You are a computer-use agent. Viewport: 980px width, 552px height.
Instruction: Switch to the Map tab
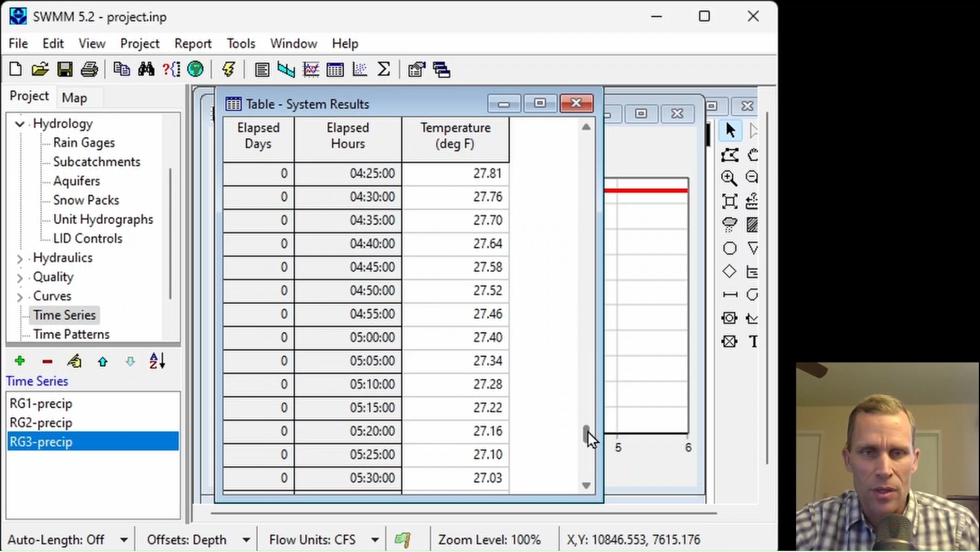click(74, 98)
